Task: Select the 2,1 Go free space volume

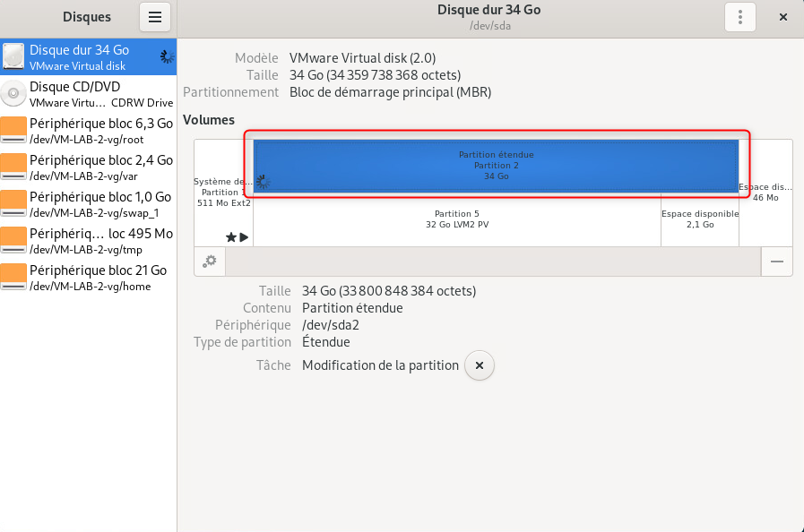Action: tap(699, 219)
